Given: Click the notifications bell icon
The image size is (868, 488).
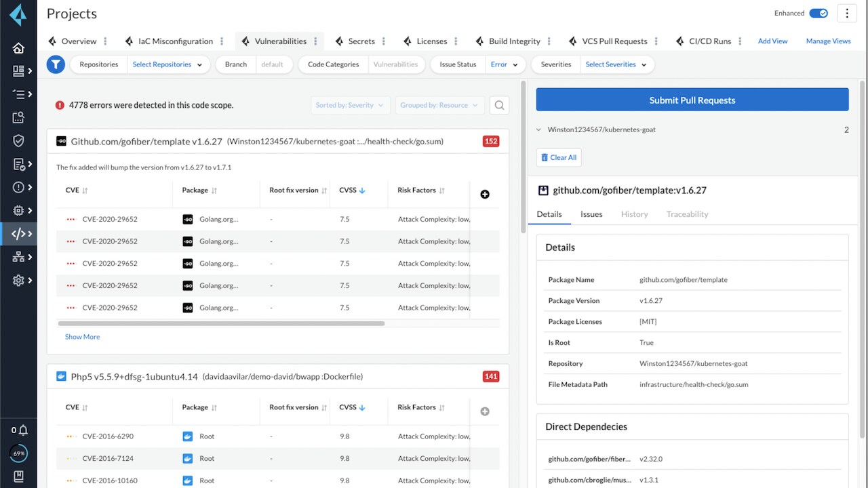Looking at the screenshot, I should tap(22, 430).
